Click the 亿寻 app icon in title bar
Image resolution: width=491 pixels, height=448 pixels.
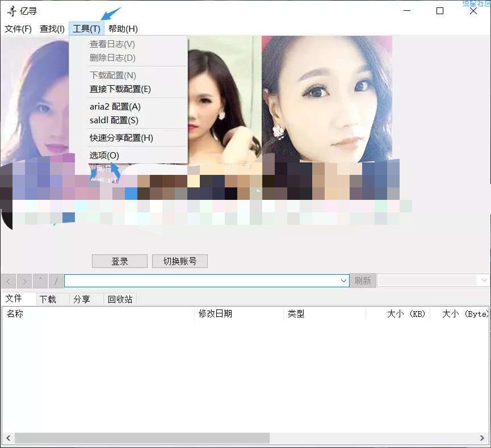click(11, 11)
